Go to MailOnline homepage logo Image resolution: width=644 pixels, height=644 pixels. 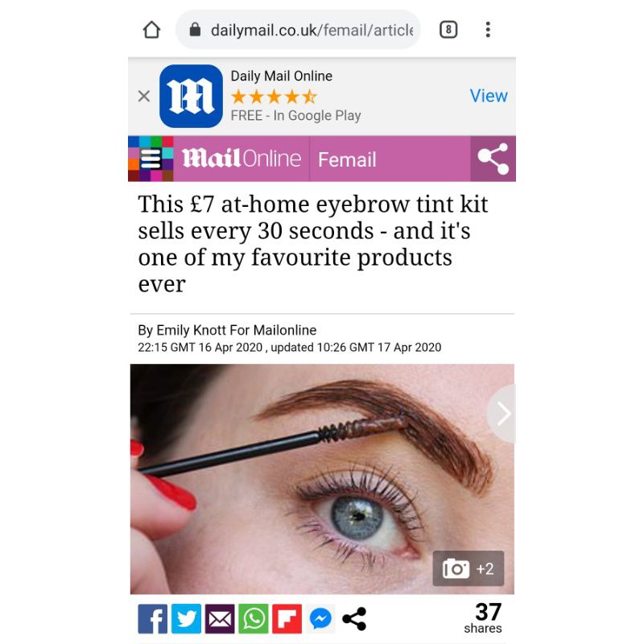[x=242, y=159]
